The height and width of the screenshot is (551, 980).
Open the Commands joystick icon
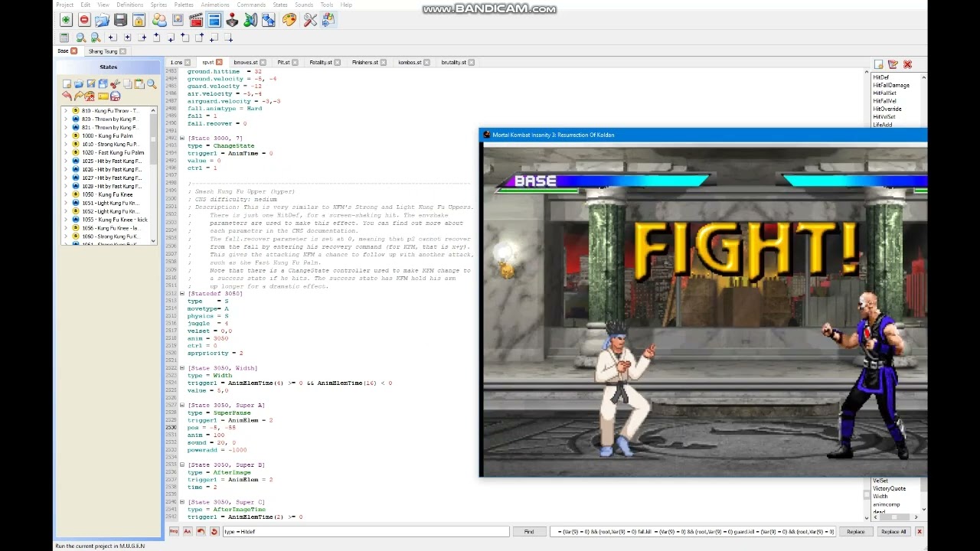[x=232, y=21]
